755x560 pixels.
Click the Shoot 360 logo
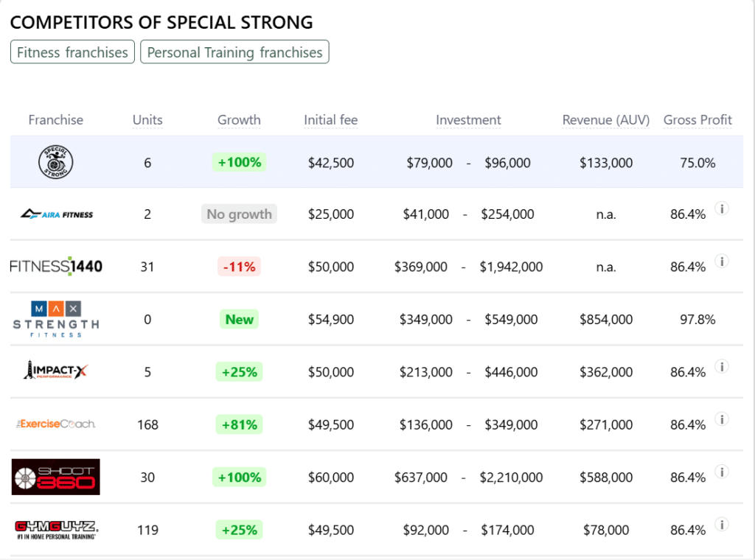56,477
